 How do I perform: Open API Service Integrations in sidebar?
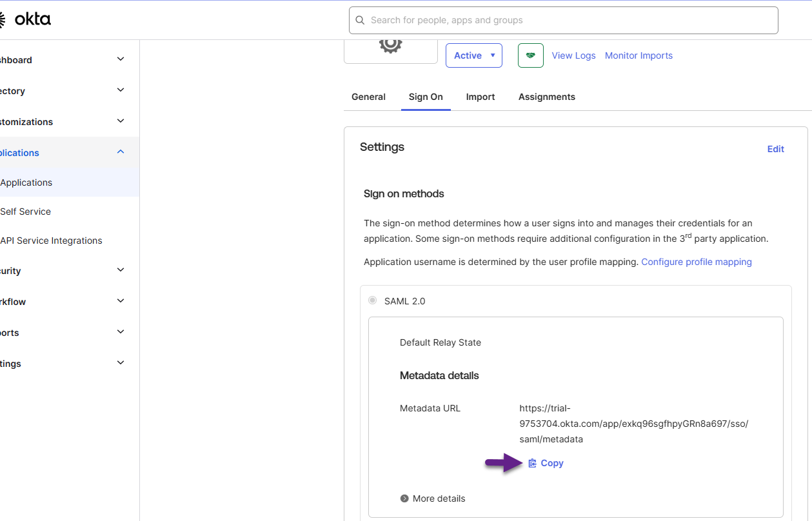[51, 241]
